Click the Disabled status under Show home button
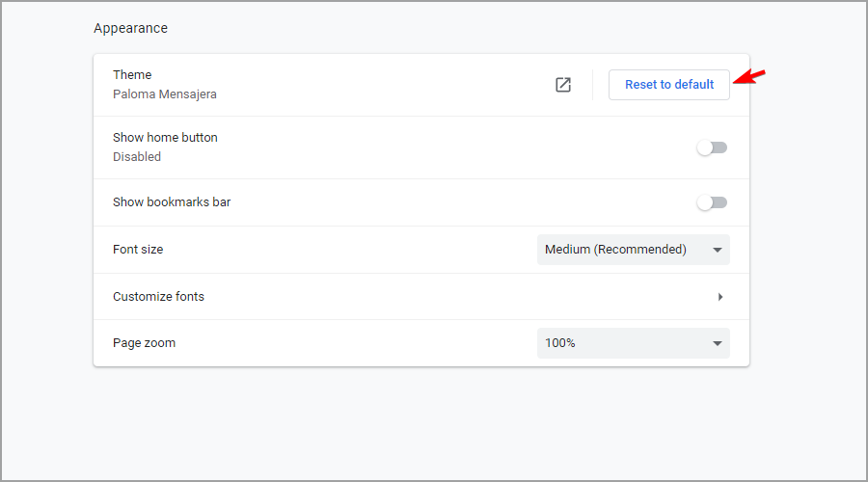Image resolution: width=868 pixels, height=482 pixels. tap(137, 156)
